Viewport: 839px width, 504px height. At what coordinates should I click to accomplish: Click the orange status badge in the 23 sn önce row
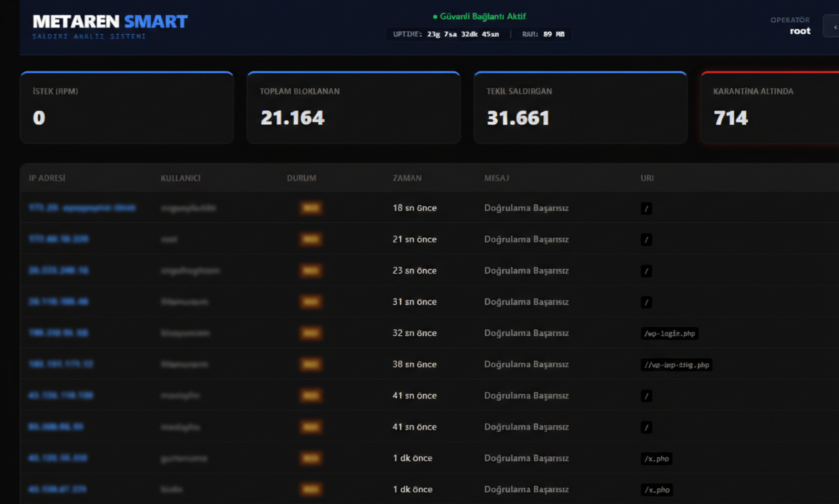[x=311, y=271]
